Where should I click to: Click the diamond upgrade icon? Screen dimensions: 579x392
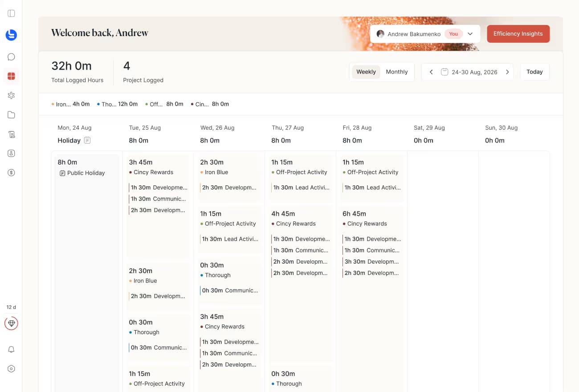pyautogui.click(x=12, y=323)
